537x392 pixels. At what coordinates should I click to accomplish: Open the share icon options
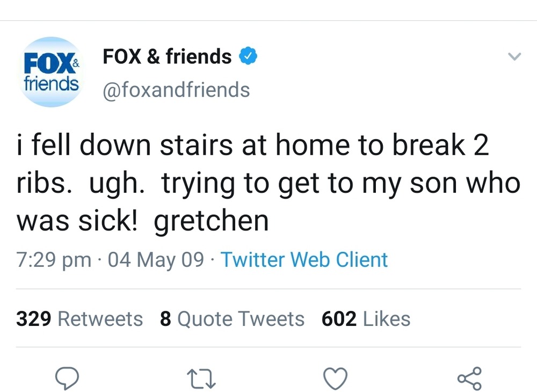pos(469,378)
